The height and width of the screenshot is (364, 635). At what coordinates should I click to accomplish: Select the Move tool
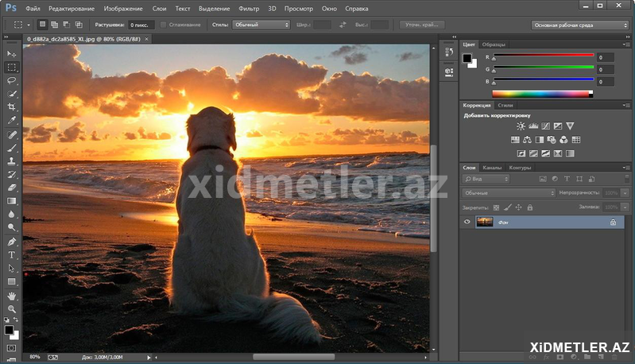tap(12, 53)
